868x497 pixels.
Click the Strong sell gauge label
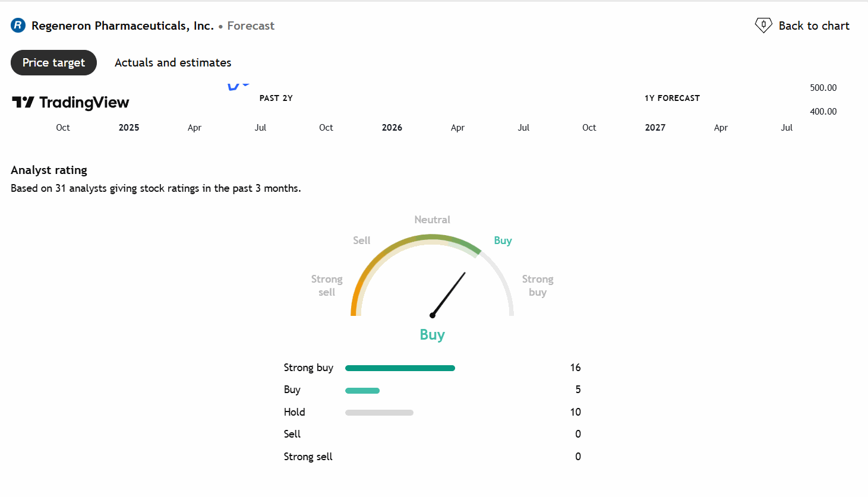coord(327,286)
